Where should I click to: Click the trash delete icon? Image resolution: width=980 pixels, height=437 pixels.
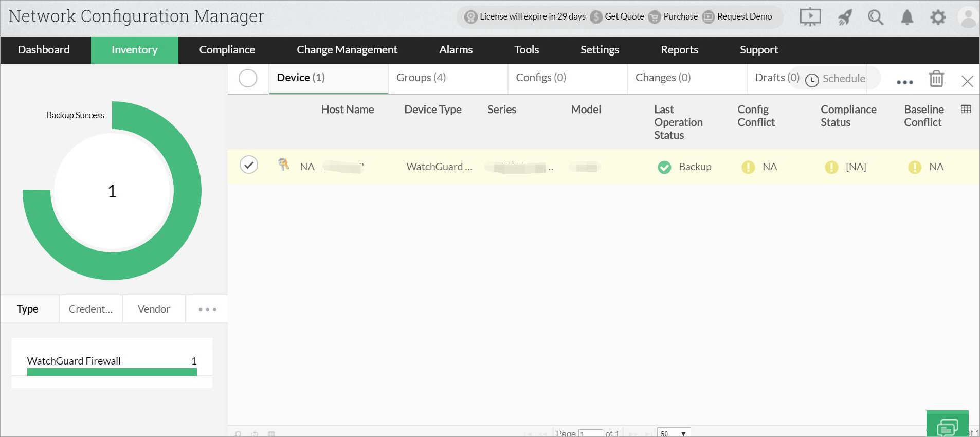936,79
